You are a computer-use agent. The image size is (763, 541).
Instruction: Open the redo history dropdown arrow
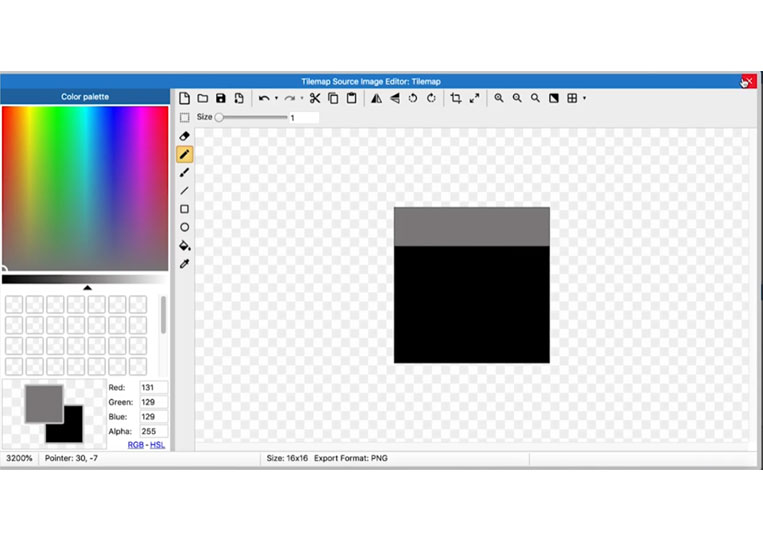(302, 98)
